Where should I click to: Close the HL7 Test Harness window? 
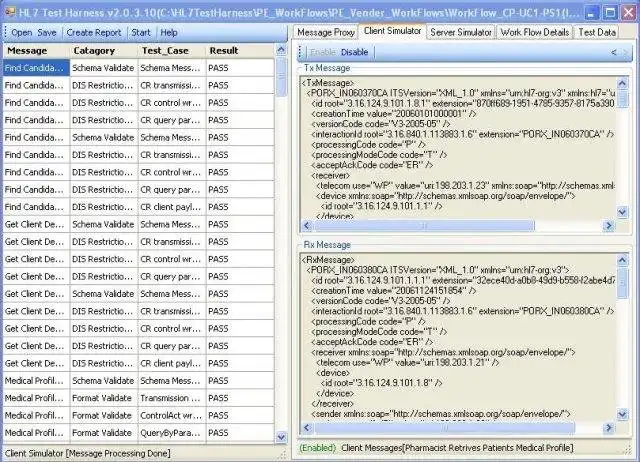point(629,13)
